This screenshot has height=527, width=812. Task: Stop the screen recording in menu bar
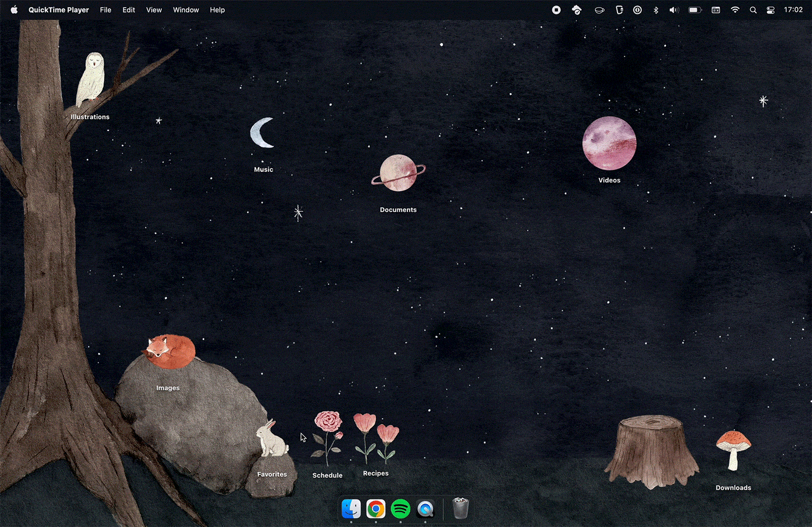tap(556, 10)
